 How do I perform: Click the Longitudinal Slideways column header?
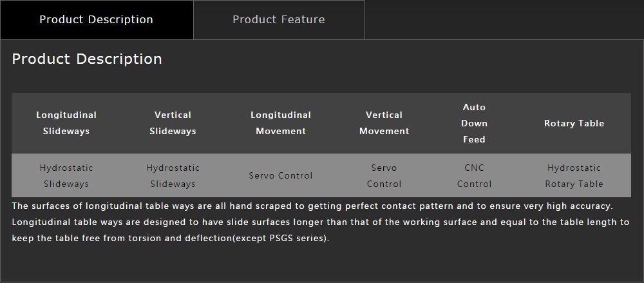pos(66,123)
